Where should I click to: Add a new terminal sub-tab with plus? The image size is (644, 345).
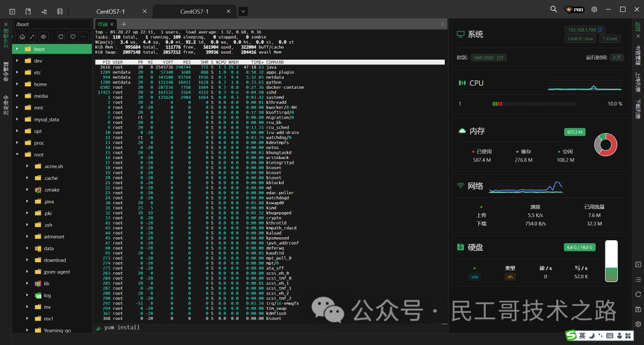point(123,24)
